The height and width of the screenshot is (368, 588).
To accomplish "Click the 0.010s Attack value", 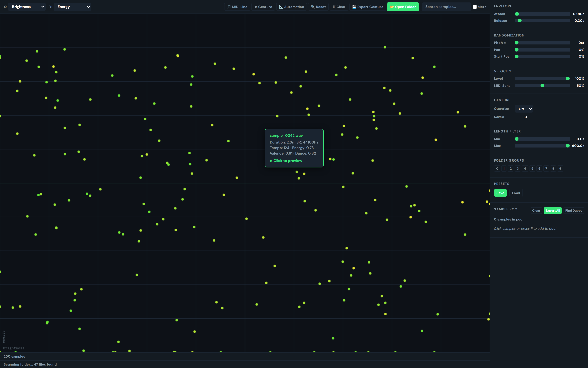I will point(579,14).
